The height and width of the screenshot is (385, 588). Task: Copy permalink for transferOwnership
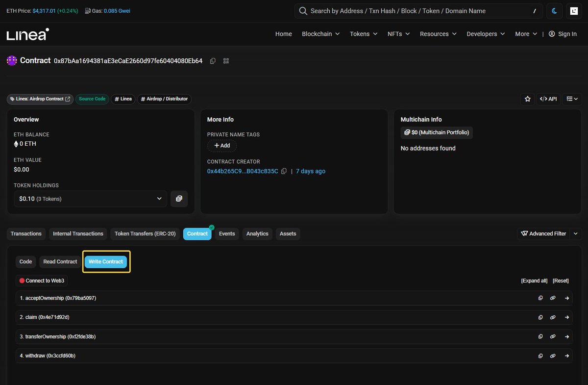coord(553,336)
